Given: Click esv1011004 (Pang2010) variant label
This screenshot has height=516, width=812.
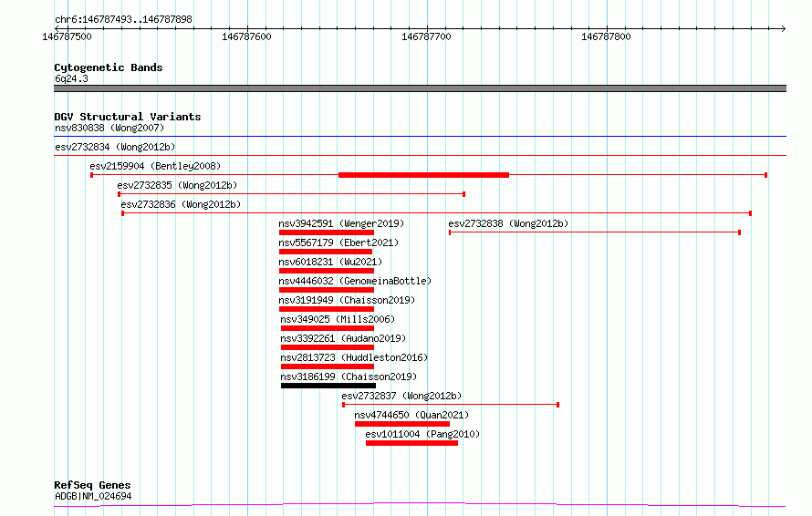Looking at the screenshot, I should tap(422, 434).
